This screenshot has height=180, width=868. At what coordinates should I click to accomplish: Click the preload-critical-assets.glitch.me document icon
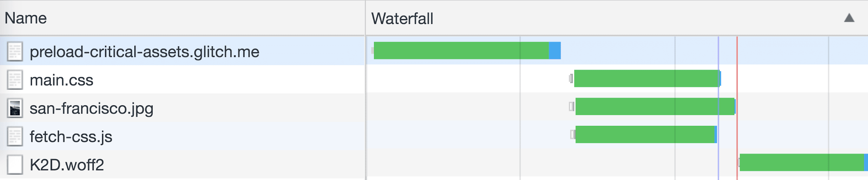pos(15,51)
